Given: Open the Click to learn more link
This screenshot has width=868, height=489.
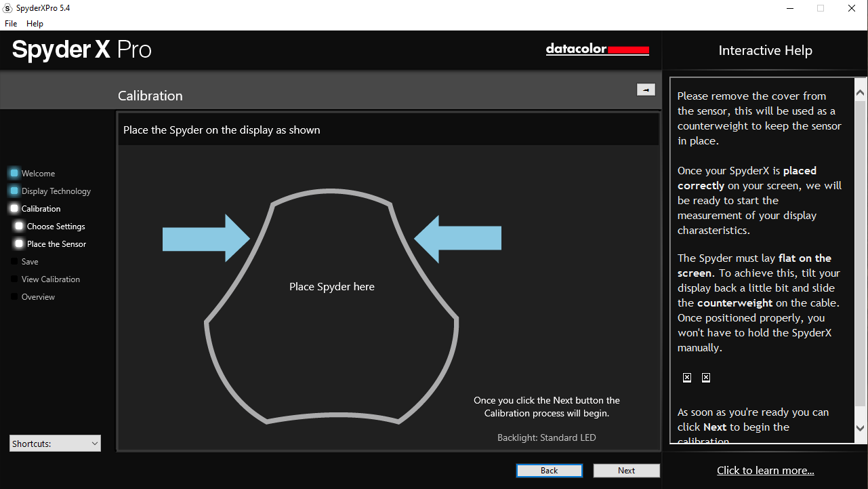Looking at the screenshot, I should coord(766,471).
